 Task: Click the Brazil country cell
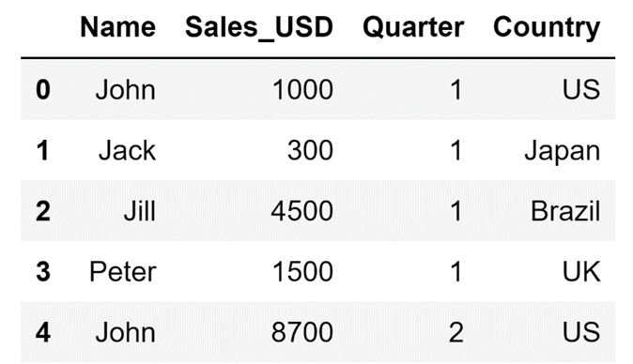coord(565,211)
